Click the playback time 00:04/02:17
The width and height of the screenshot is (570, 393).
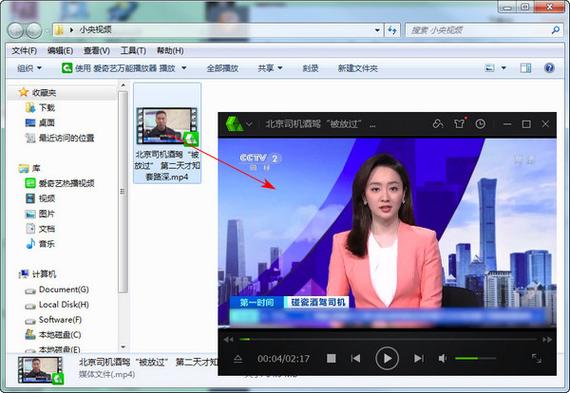point(284,359)
